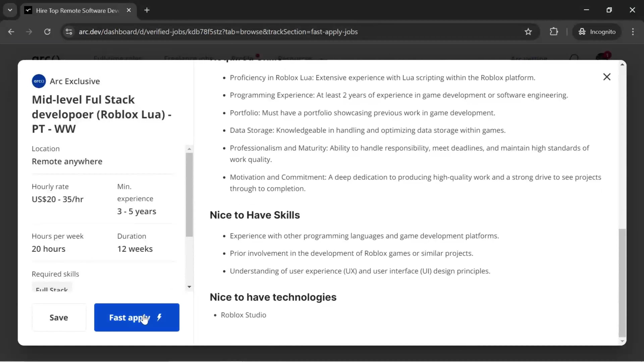The width and height of the screenshot is (644, 362).
Task: Select the Full Stack skill tag
Action: (x=51, y=289)
